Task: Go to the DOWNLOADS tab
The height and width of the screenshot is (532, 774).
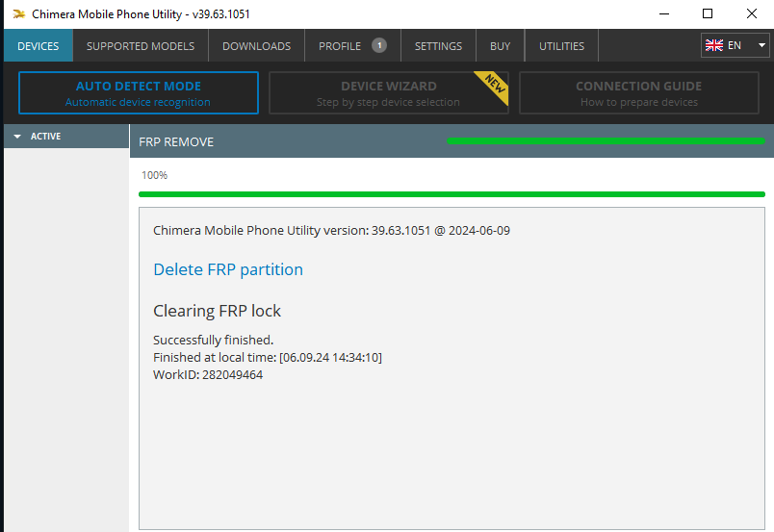Action: tap(257, 46)
